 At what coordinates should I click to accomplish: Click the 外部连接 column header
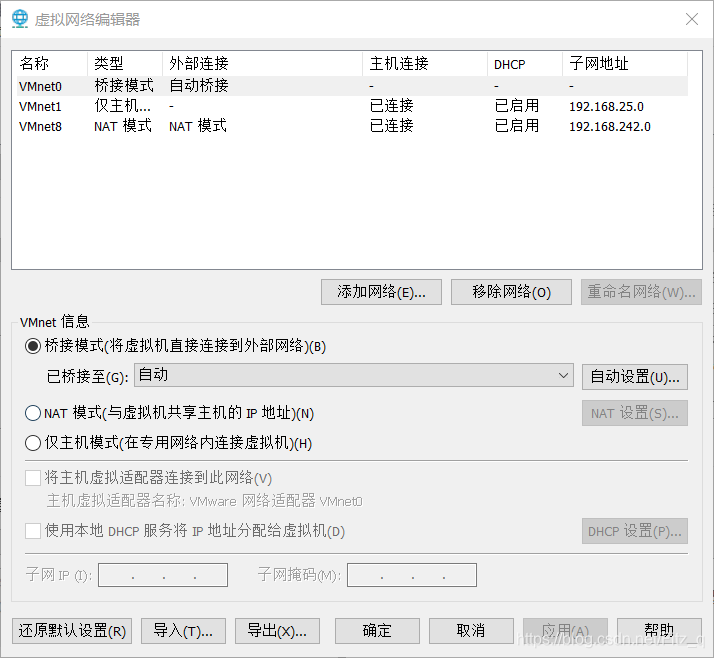point(262,64)
